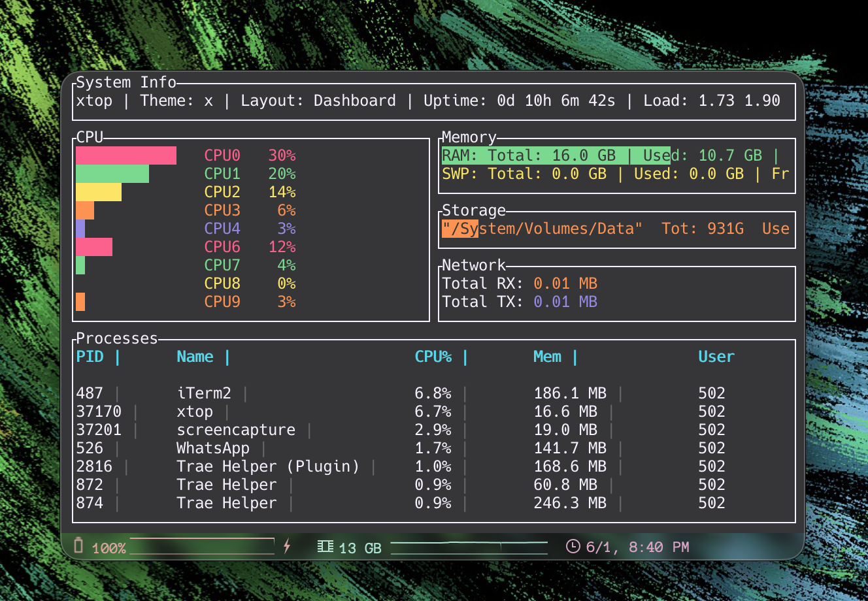Screen dimensions: 868x601
Task: Click the memory chip icon
Action: (325, 546)
